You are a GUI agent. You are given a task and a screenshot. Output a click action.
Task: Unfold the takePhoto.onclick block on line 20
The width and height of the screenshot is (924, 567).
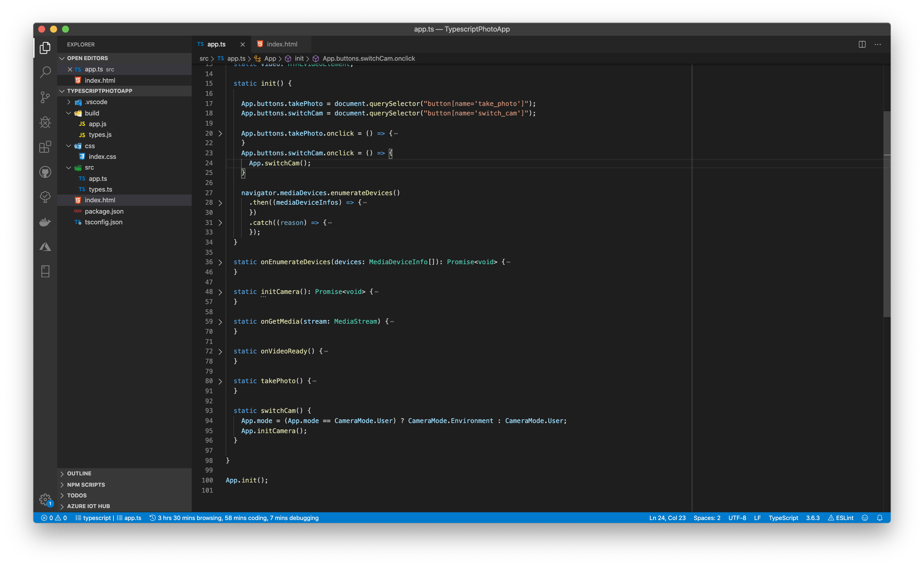pos(220,134)
